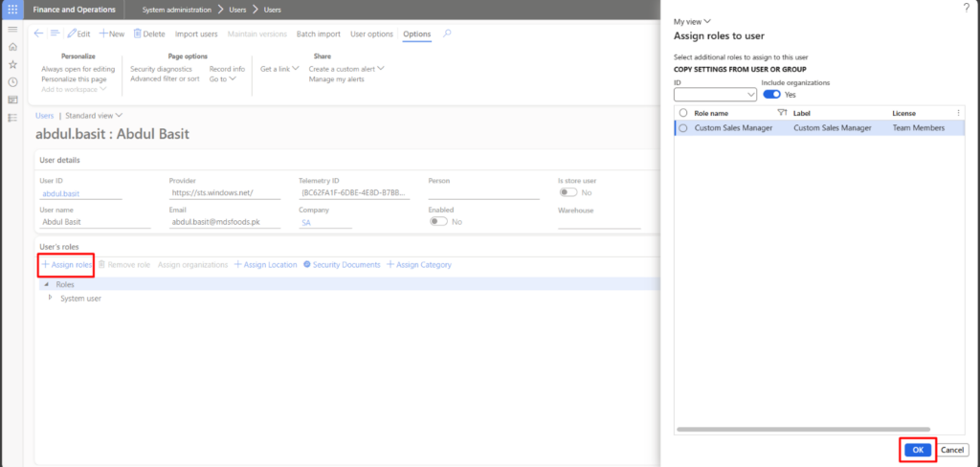Image resolution: width=980 pixels, height=467 pixels.
Task: Click the SA company link
Action: click(306, 223)
